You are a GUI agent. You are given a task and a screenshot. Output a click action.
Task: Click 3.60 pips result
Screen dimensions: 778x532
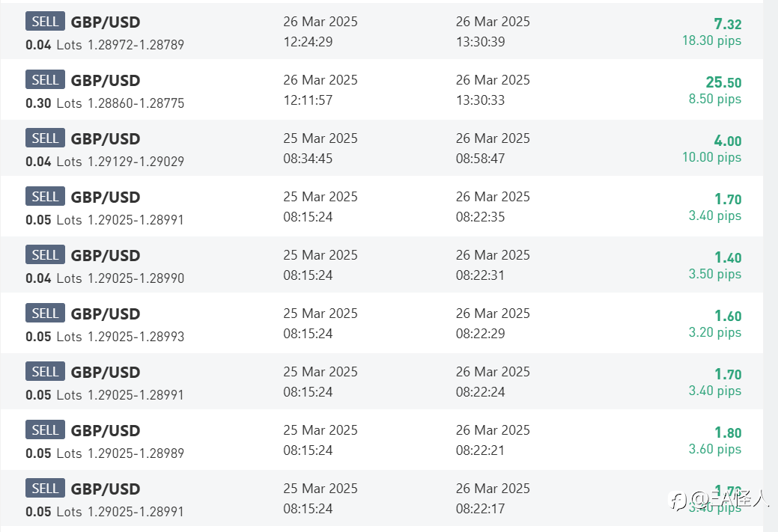(x=714, y=449)
